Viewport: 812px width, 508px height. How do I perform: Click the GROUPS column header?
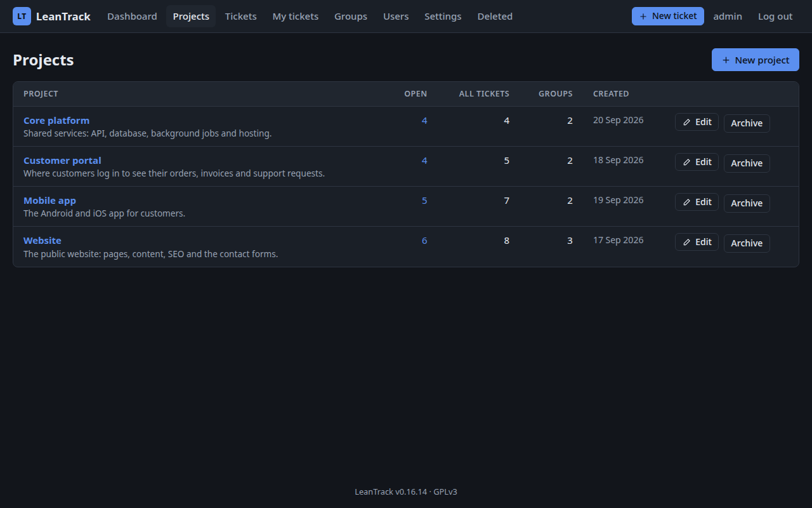point(556,94)
